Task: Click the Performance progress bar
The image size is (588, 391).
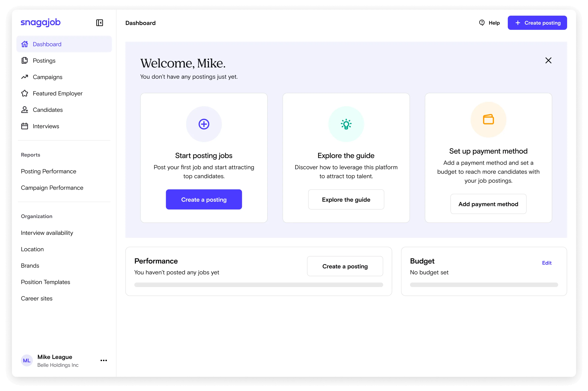Action: click(259, 285)
